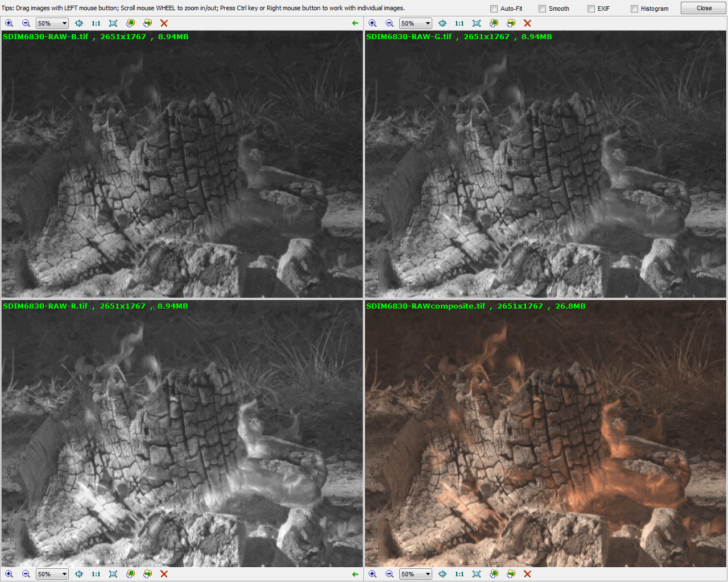Click the SDIM6830-RAW-R.tif file label
The width and height of the screenshot is (728, 582).
pyautogui.click(x=45, y=306)
